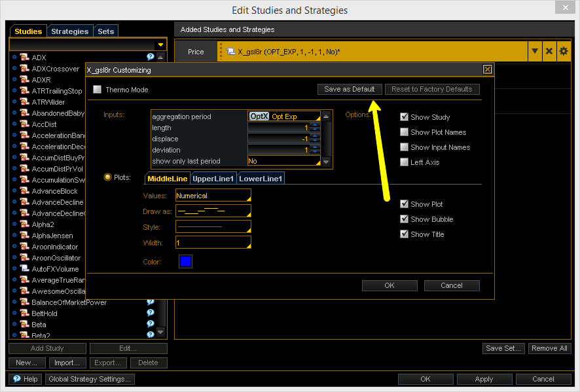Image resolution: width=580 pixels, height=392 pixels.
Task: Uncheck the Show Plot checkbox
Action: [x=405, y=204]
